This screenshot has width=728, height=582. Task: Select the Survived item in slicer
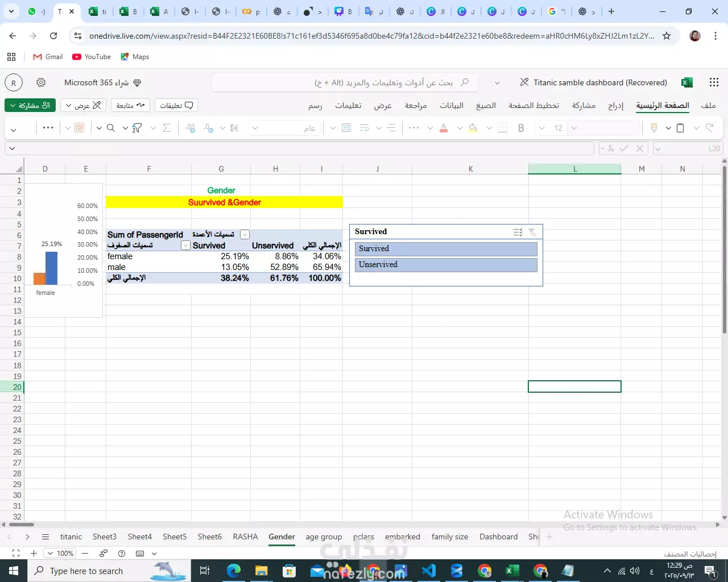click(446, 248)
